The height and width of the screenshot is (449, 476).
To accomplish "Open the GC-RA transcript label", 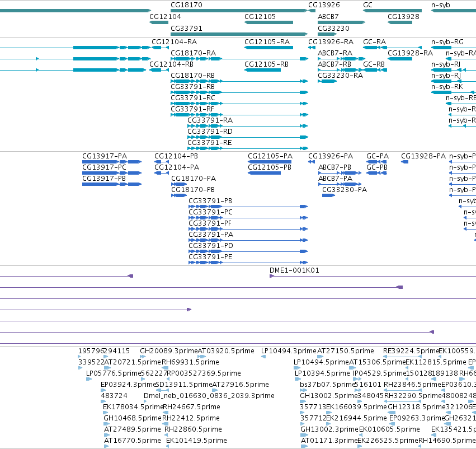I will (x=375, y=42).
